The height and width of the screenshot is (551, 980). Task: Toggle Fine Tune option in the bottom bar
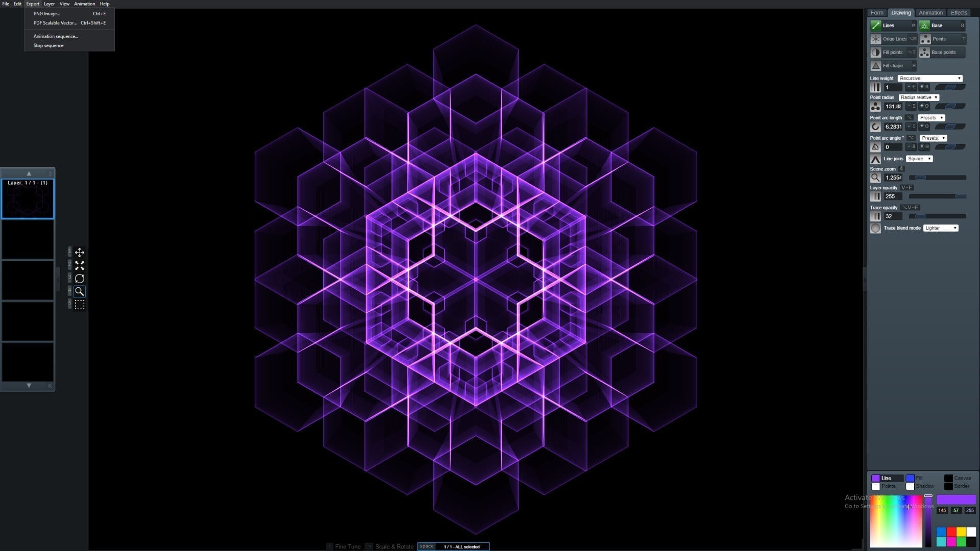point(344,546)
